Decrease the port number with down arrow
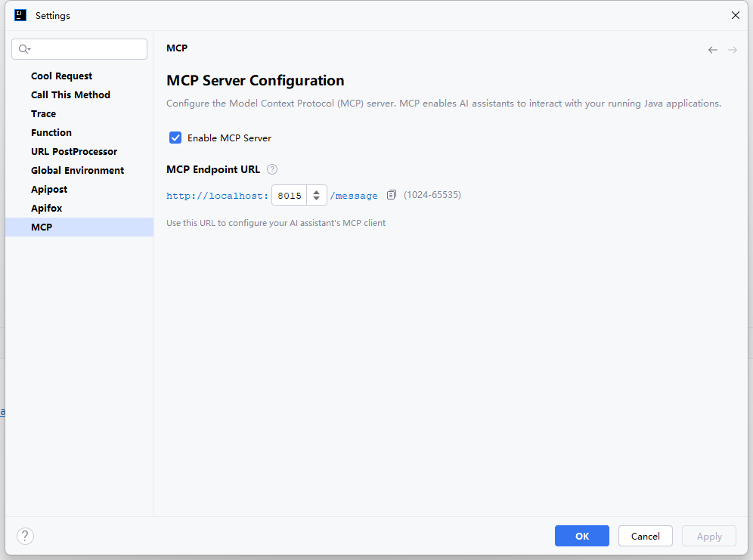Screen dimensions: 753x560 (316, 199)
